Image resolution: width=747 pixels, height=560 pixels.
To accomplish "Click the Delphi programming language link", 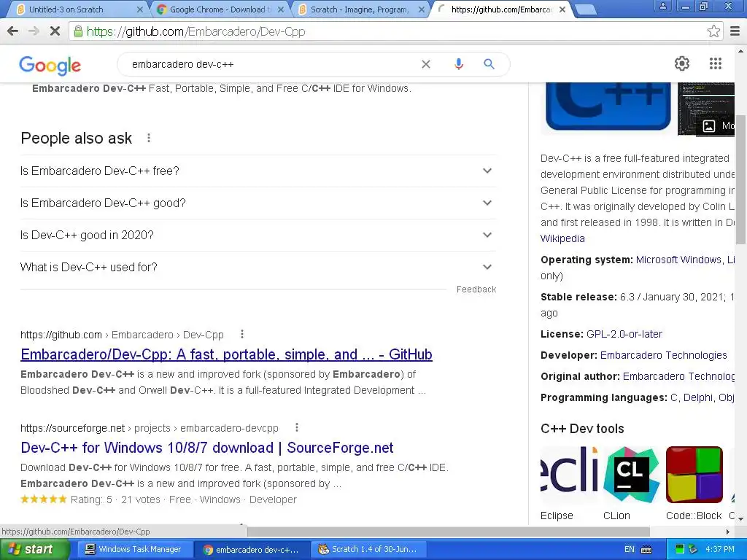I will pyautogui.click(x=698, y=397).
